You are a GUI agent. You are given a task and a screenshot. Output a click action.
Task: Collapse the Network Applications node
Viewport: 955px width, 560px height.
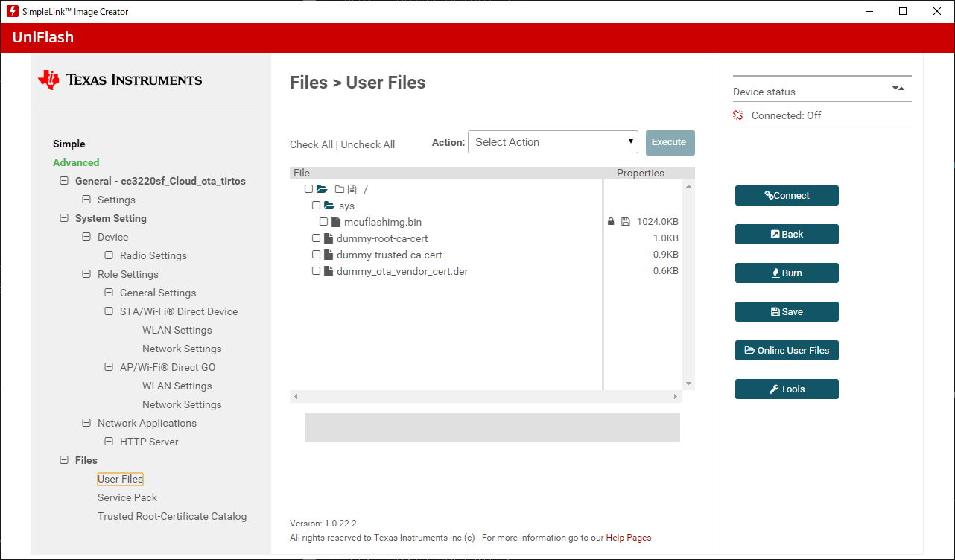(x=86, y=423)
